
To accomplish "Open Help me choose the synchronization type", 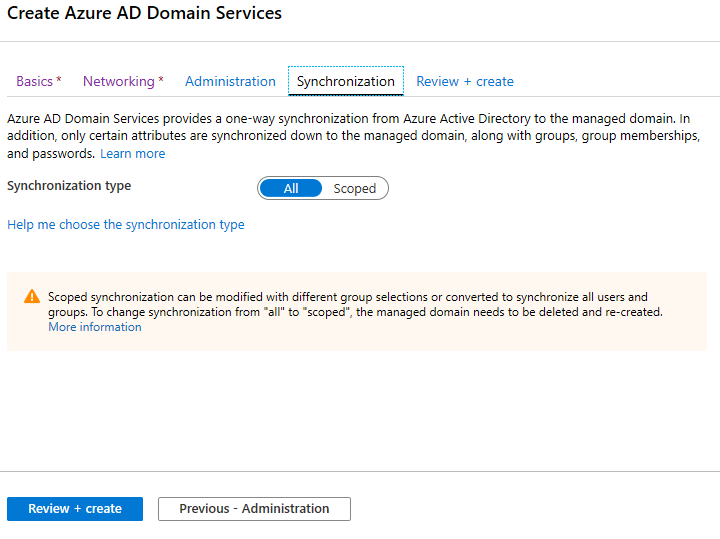I will 126,225.
